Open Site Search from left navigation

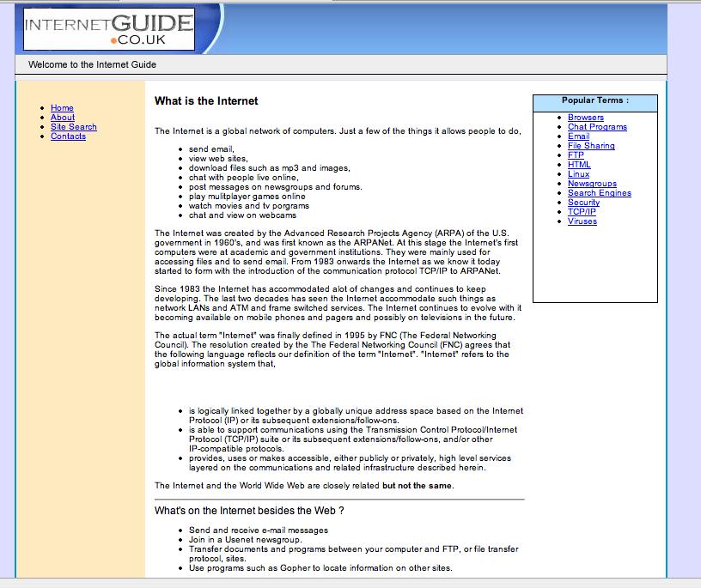(x=74, y=127)
